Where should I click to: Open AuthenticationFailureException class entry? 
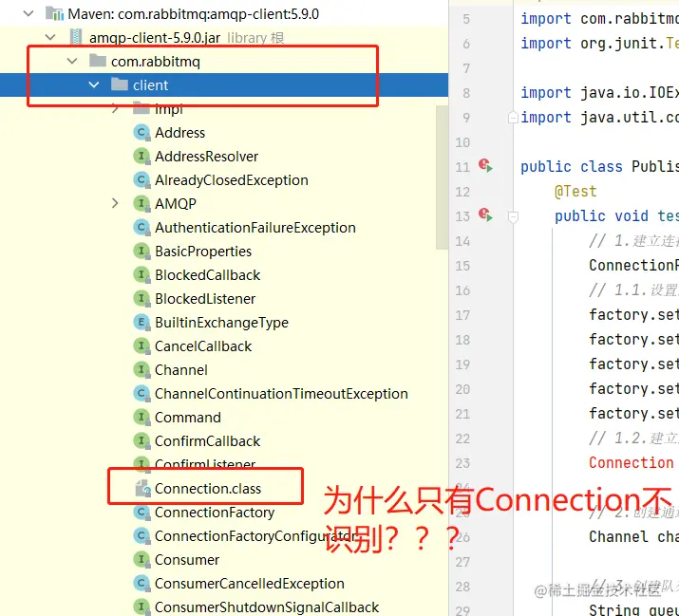[x=255, y=228]
